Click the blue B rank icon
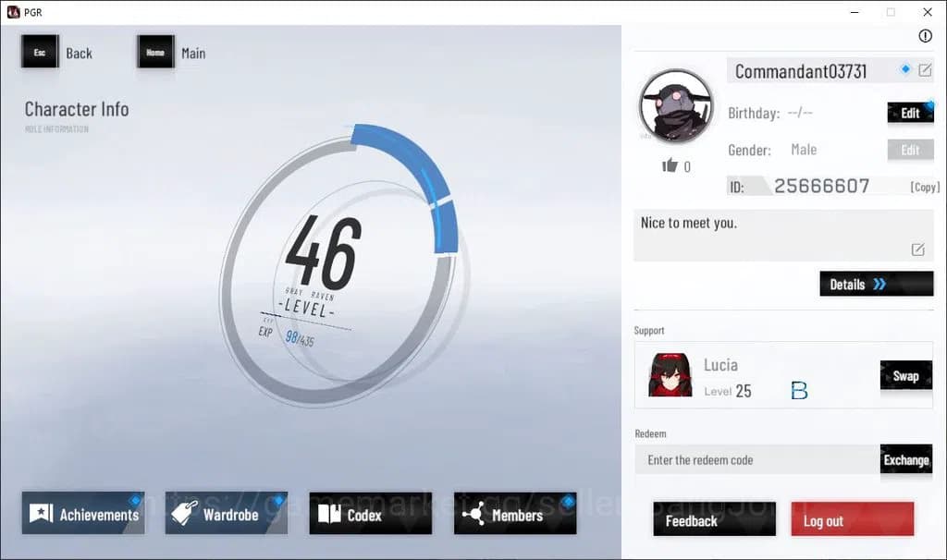 [799, 391]
